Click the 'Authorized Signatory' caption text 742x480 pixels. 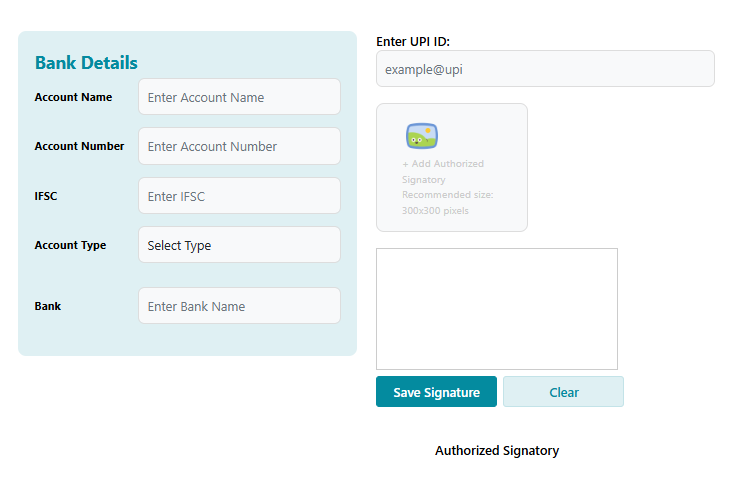[x=497, y=451]
